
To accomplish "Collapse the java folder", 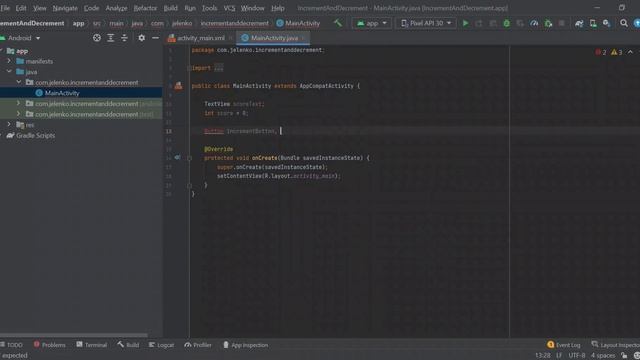I will coord(9,71).
